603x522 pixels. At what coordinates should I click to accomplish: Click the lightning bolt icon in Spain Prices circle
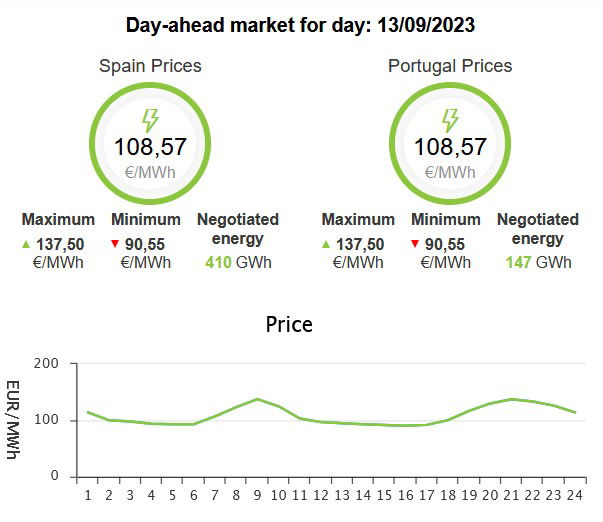click(150, 120)
